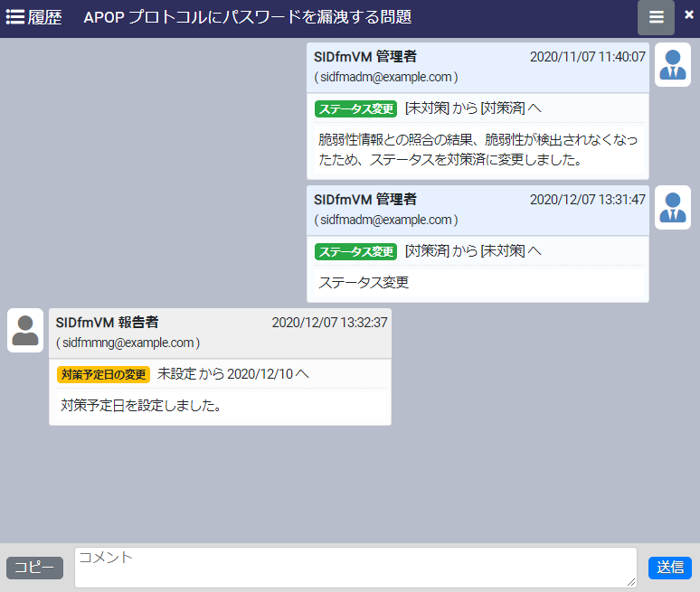Click admin avatar beside 11:40:07 message
The height and width of the screenshot is (592, 700).
673,65
